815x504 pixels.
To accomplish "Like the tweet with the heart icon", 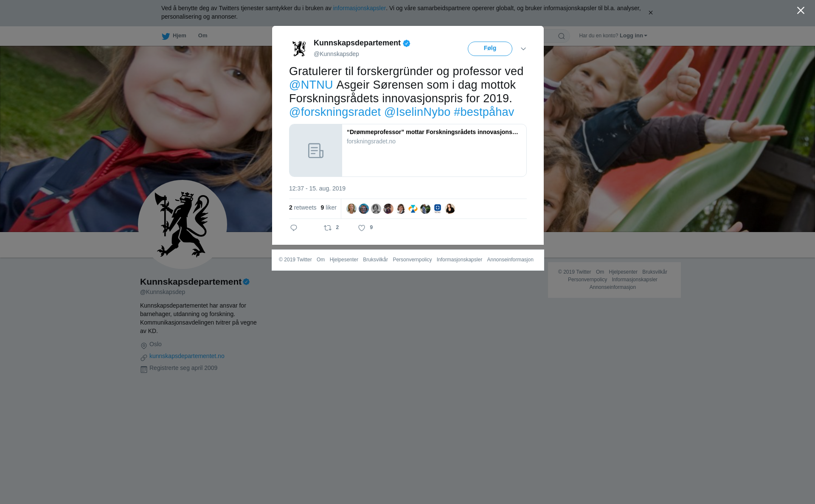I will (362, 228).
